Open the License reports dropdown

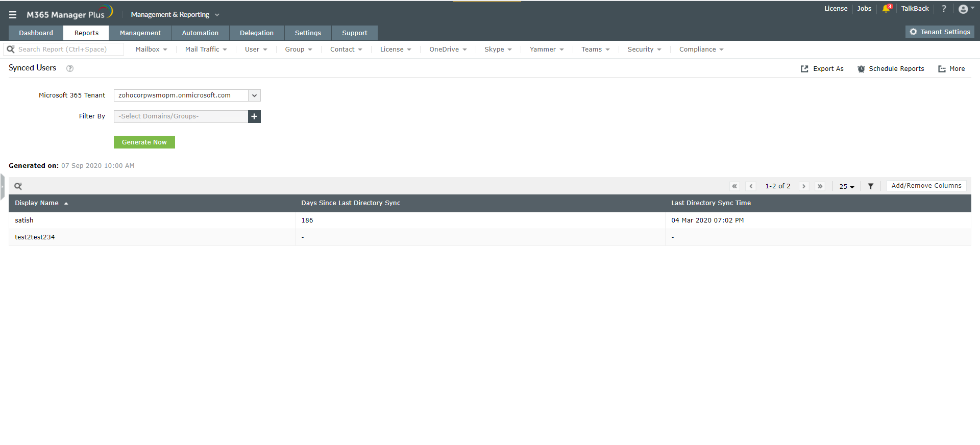coord(396,50)
